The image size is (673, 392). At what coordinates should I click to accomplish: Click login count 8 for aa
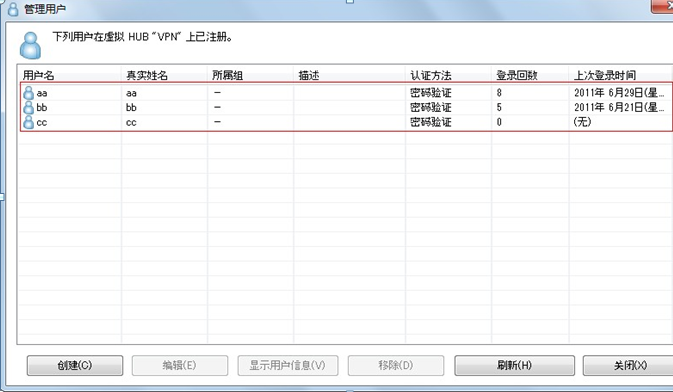[499, 93]
